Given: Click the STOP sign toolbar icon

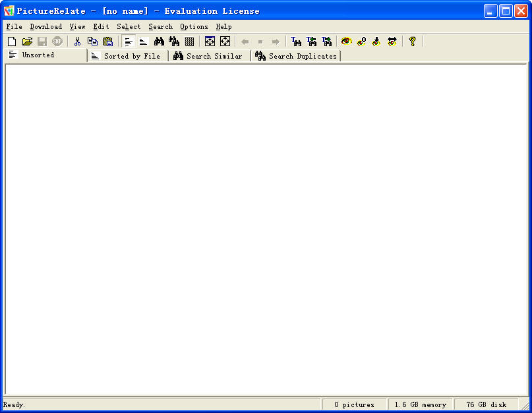Looking at the screenshot, I should click(x=57, y=41).
